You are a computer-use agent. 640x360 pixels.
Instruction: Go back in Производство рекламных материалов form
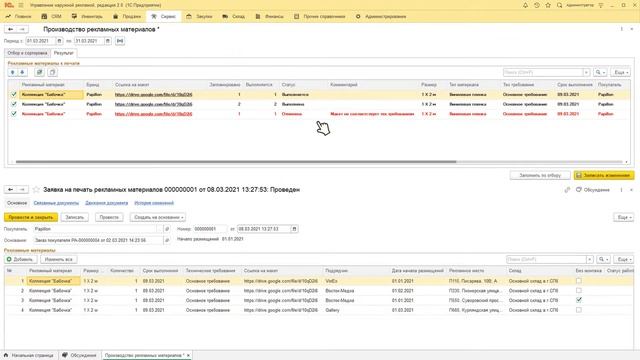coord(11,29)
